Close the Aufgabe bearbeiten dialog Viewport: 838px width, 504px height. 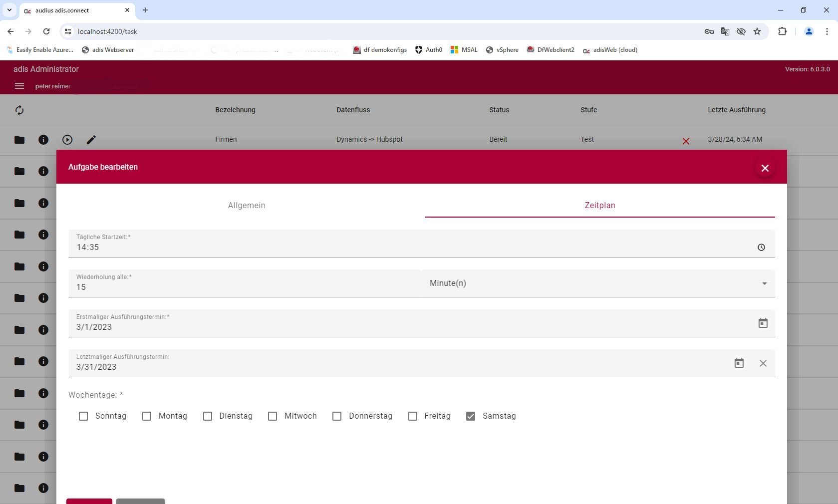pyautogui.click(x=765, y=168)
